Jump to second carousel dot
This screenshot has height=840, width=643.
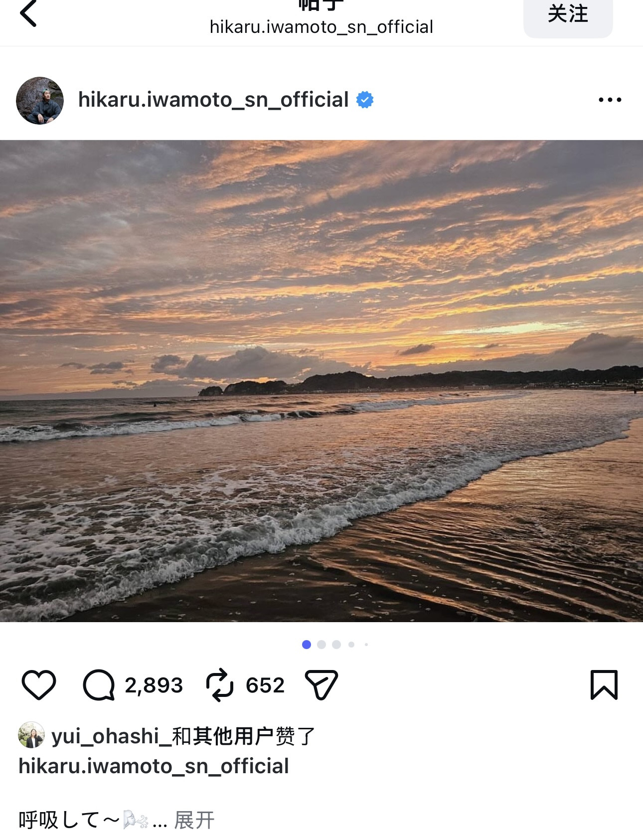click(x=321, y=645)
